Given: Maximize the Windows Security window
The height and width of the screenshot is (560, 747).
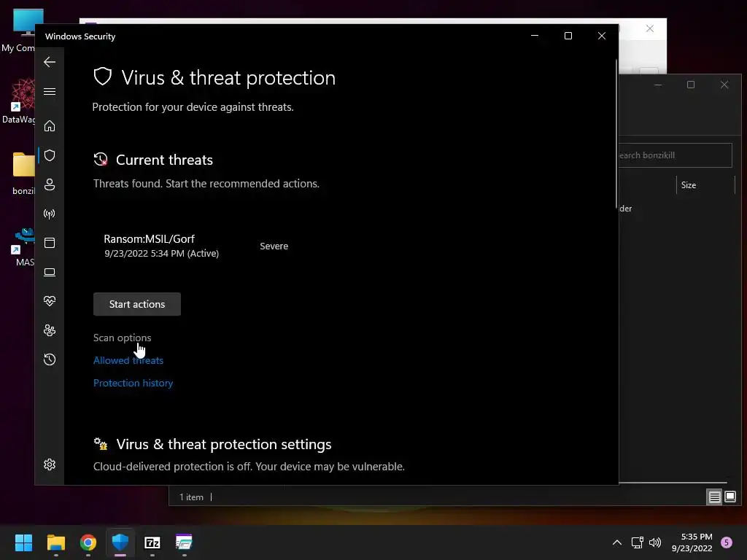Looking at the screenshot, I should [568, 36].
